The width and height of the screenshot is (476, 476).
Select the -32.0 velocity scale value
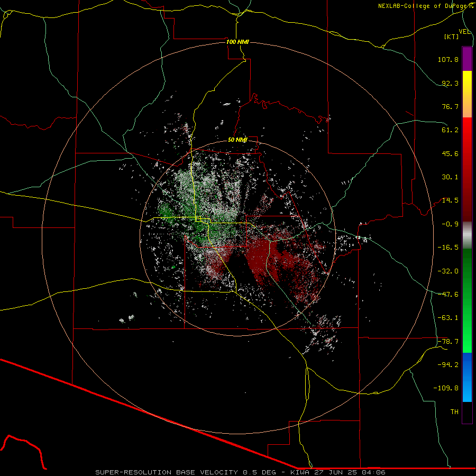pyautogui.click(x=448, y=271)
